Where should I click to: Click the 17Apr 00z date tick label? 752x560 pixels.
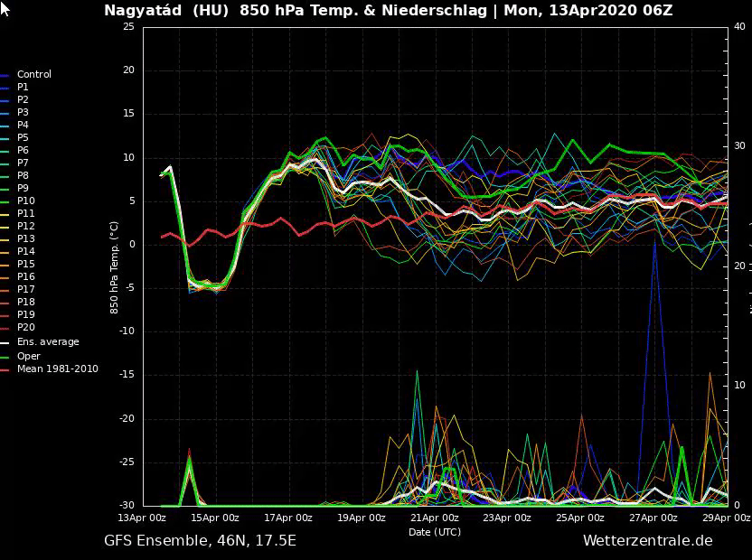[x=288, y=518]
